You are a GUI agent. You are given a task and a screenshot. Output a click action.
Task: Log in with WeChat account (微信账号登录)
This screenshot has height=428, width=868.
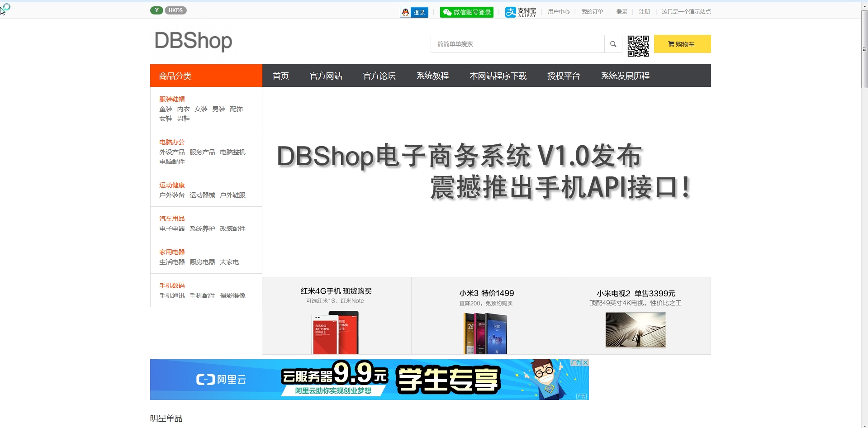pyautogui.click(x=466, y=12)
